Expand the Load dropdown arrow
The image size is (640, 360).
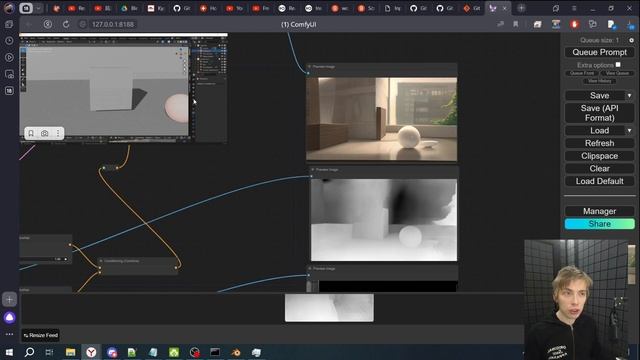(x=630, y=131)
